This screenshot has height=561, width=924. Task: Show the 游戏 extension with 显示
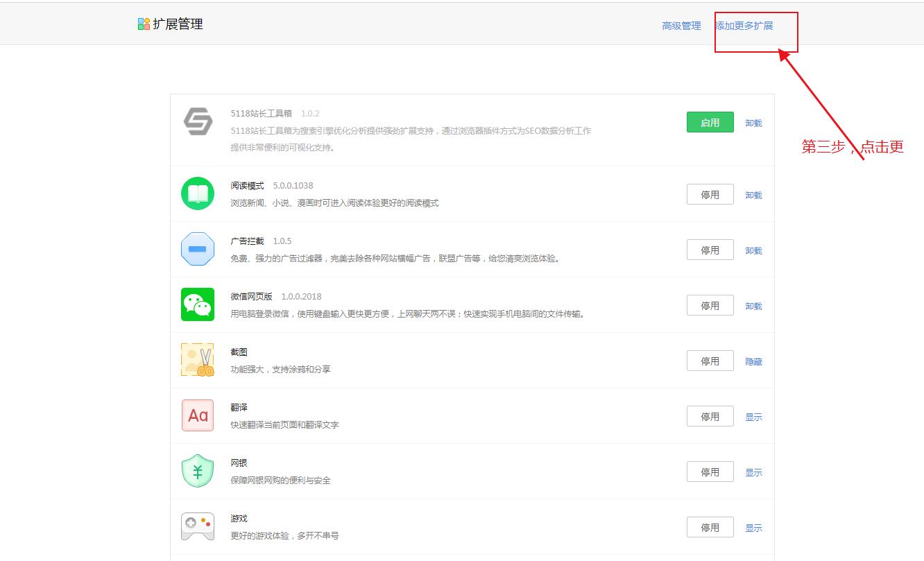(753, 528)
